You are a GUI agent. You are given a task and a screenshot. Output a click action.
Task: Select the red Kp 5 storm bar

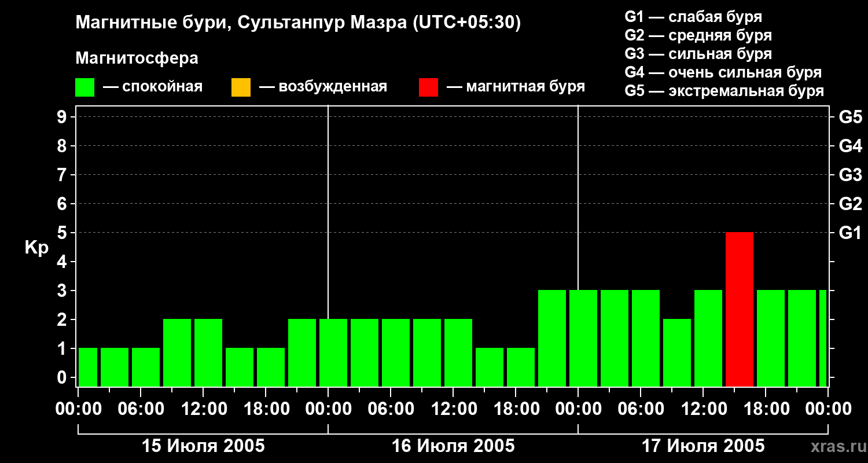740,309
